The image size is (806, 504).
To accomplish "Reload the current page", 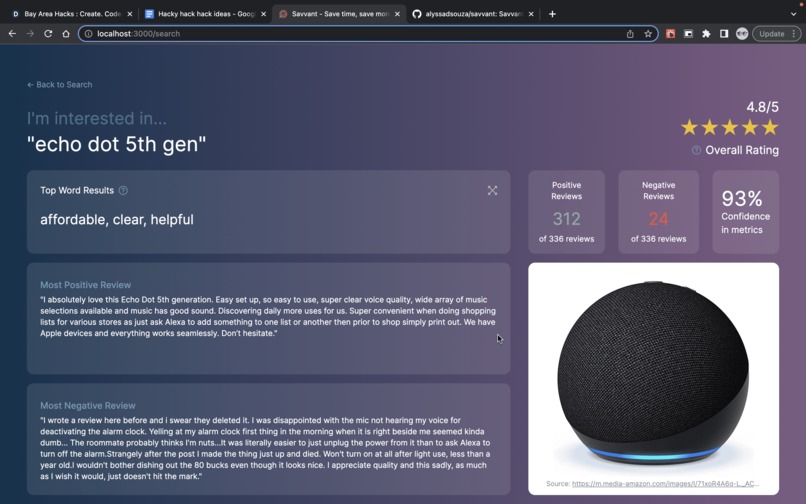I will click(48, 33).
